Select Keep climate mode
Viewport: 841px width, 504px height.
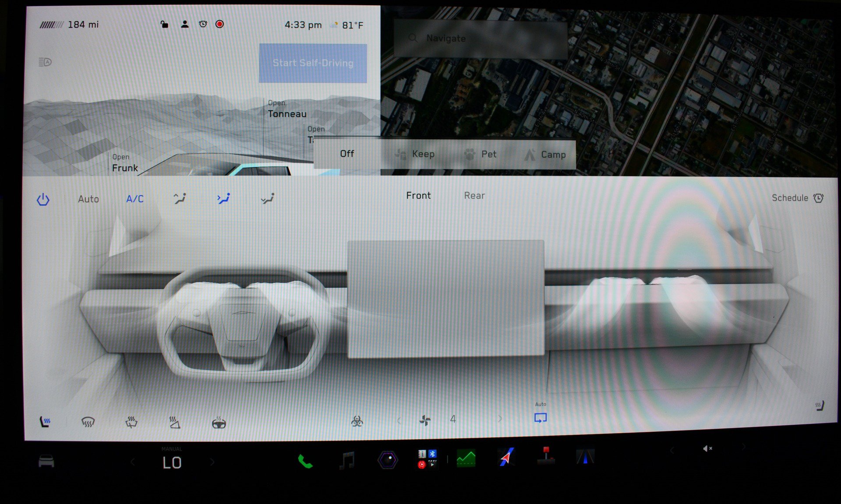[x=415, y=154]
